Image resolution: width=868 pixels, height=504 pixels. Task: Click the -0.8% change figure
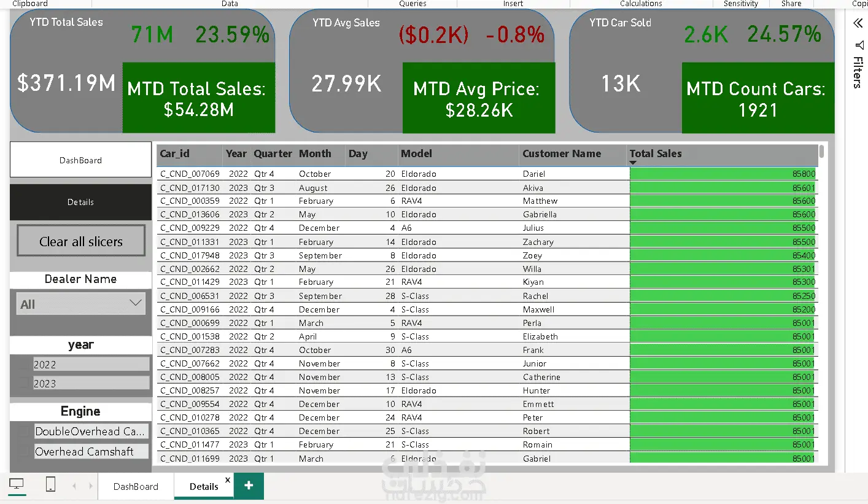pos(516,35)
